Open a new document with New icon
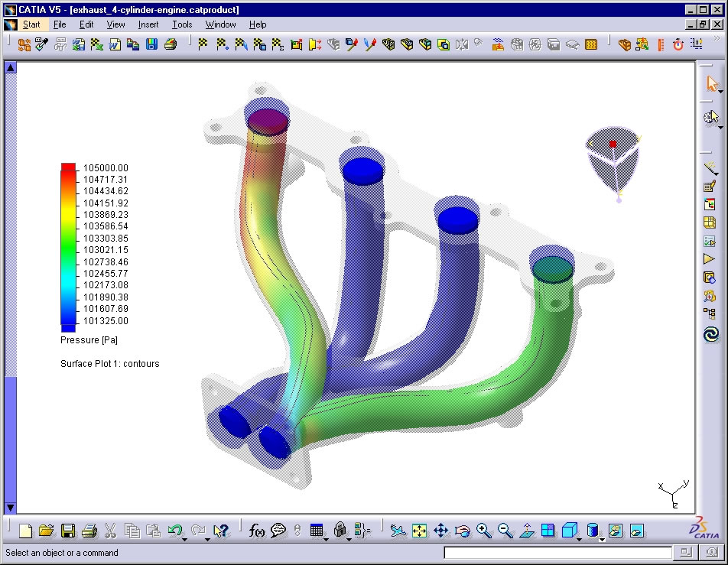728x565 pixels. [25, 530]
